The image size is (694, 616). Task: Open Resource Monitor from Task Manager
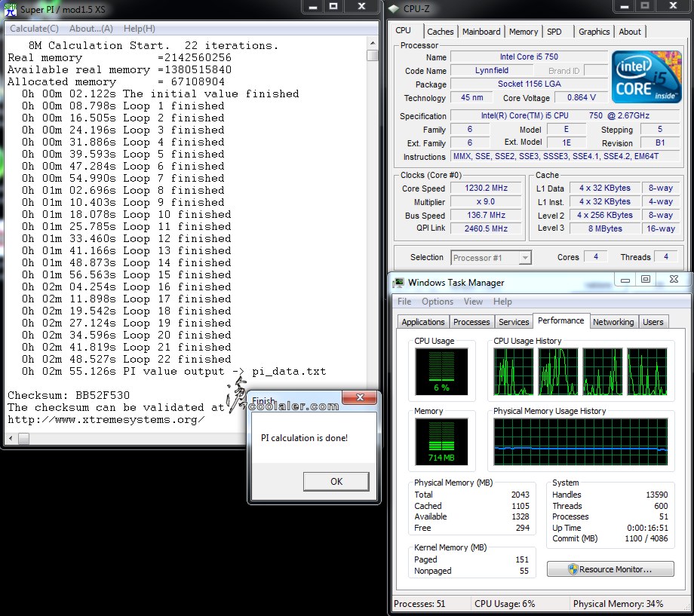tap(610, 569)
